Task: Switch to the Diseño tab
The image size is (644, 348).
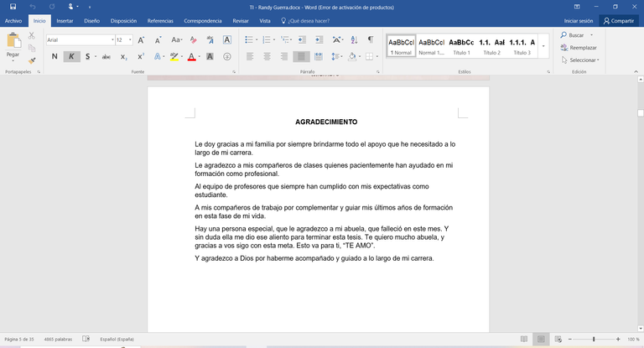Action: point(92,21)
